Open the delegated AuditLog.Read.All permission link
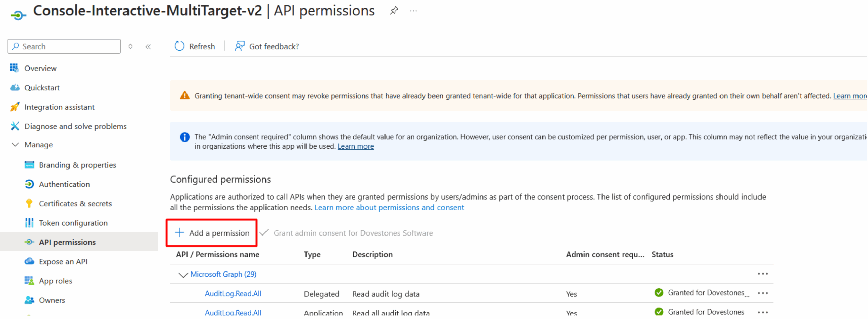Image resolution: width=868 pixels, height=319 pixels. point(233,294)
